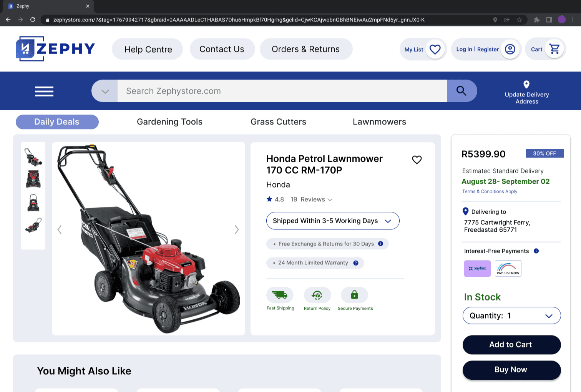Expand Shipped Within 3-5 Working Days dropdown
The width and height of the screenshot is (581, 392).
333,221
